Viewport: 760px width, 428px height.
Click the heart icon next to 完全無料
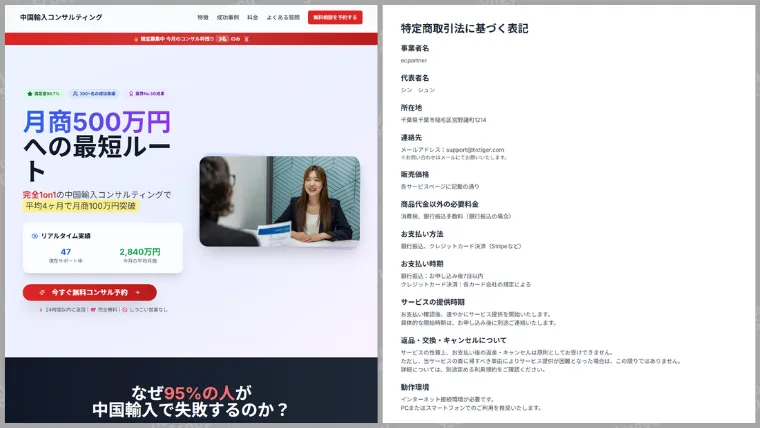click(x=93, y=309)
